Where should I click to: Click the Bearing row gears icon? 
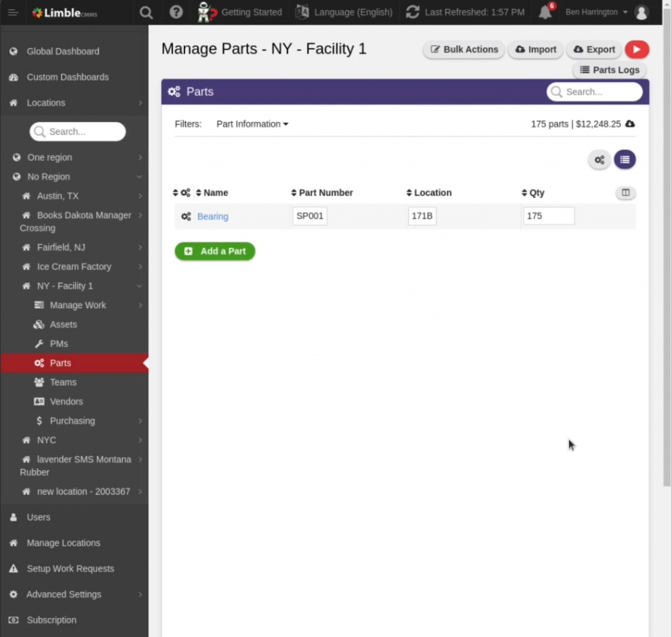pos(186,216)
